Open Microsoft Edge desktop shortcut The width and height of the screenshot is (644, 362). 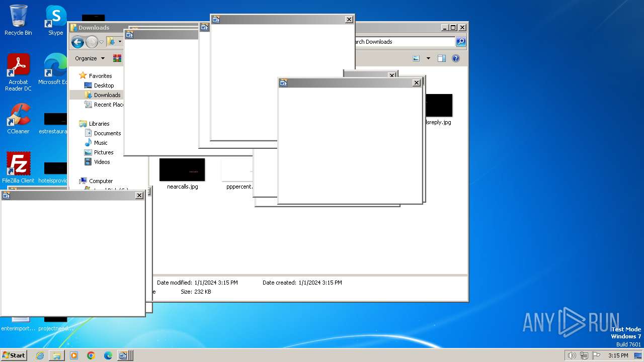click(53, 69)
